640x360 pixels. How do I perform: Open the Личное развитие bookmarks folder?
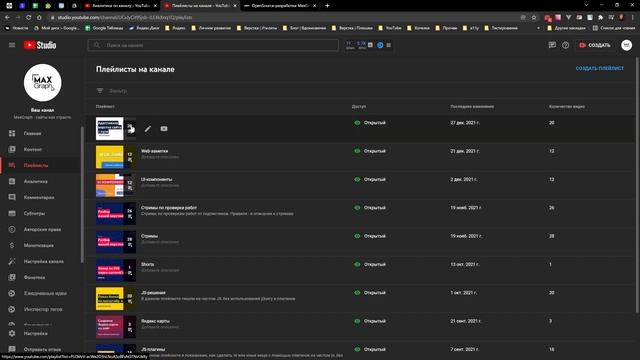pos(211,28)
